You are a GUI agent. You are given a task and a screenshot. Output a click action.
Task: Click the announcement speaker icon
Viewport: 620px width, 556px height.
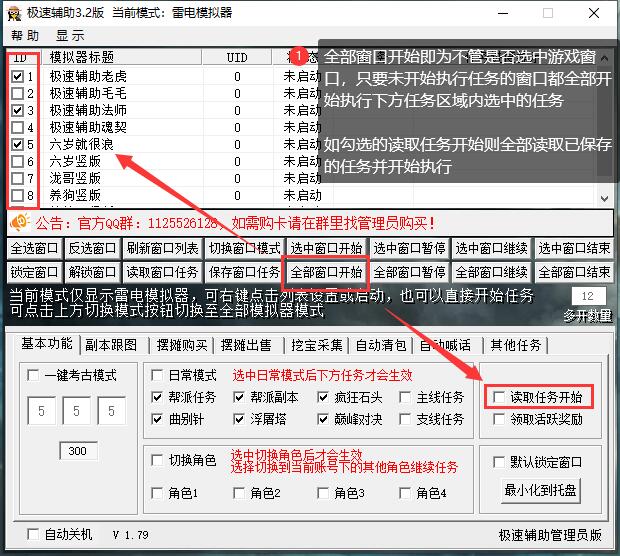pyautogui.click(x=19, y=222)
